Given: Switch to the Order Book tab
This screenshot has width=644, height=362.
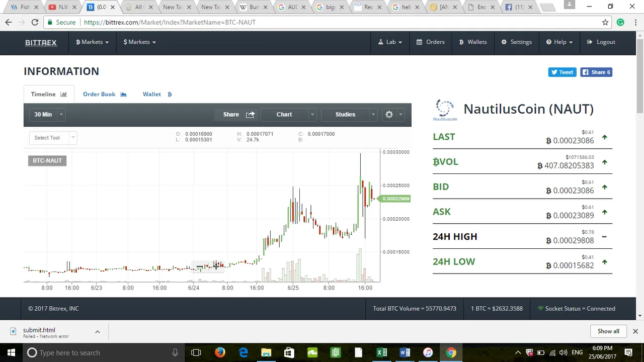Looking at the screenshot, I should (x=105, y=94).
